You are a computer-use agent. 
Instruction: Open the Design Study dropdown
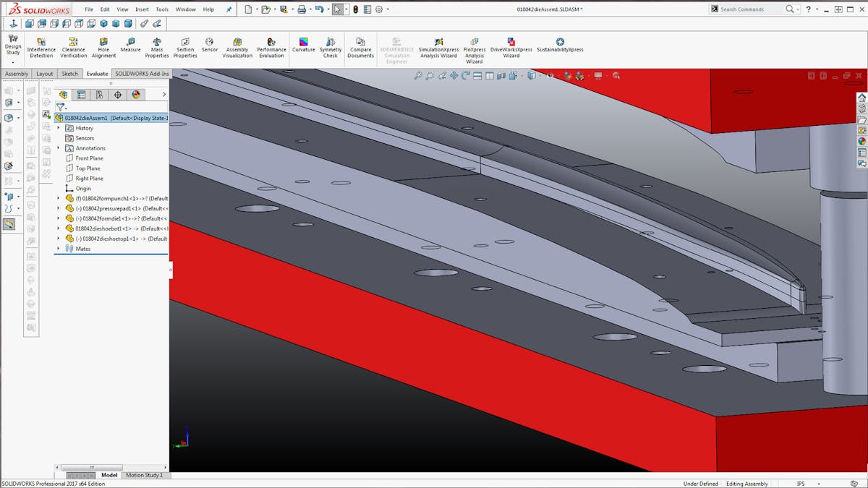click(13, 62)
